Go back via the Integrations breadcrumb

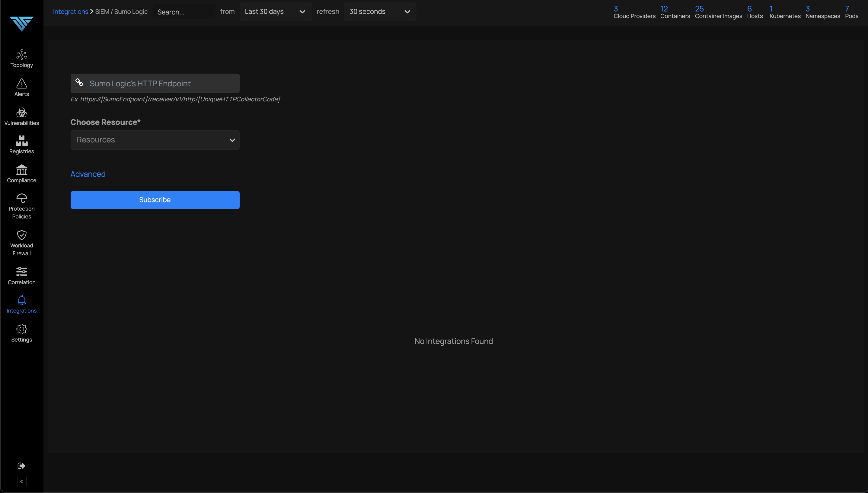pos(70,11)
